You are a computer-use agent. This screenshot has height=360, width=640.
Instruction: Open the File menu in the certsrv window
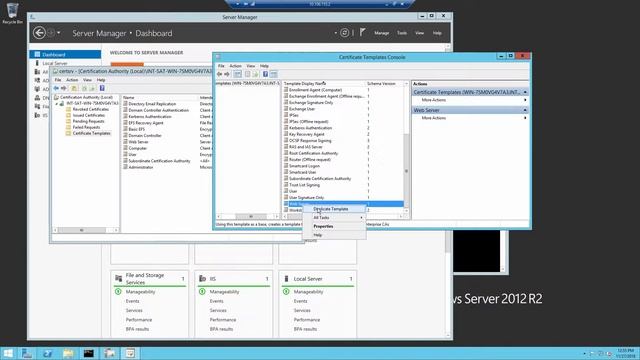pyautogui.click(x=58, y=80)
